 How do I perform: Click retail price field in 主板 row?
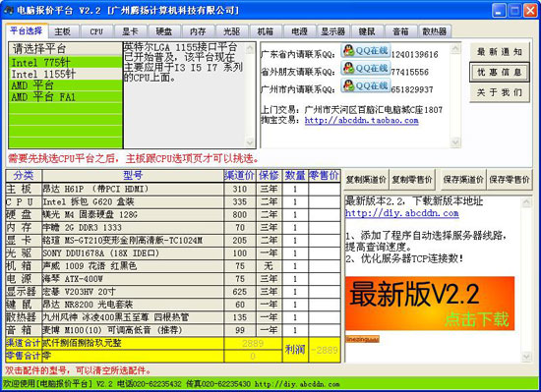[325, 189]
